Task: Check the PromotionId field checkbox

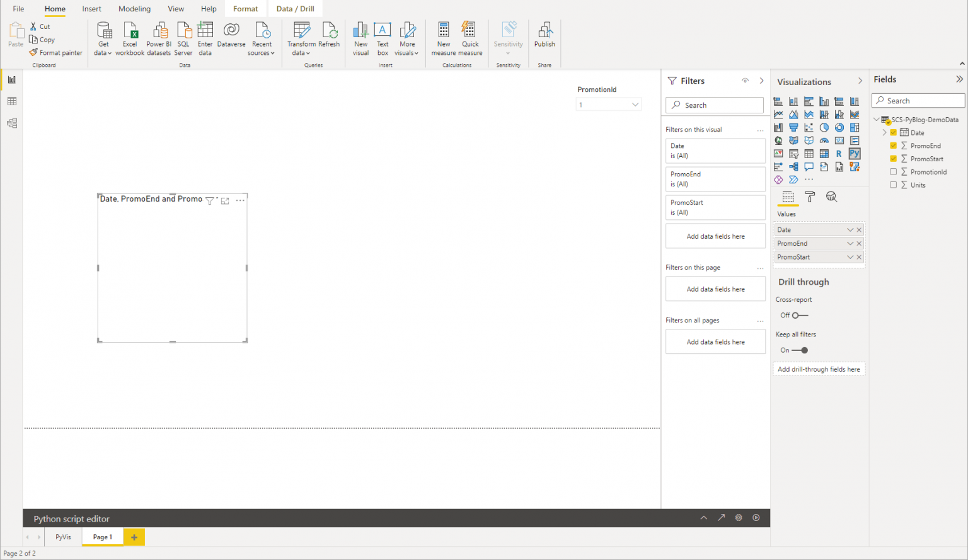Action: [893, 171]
